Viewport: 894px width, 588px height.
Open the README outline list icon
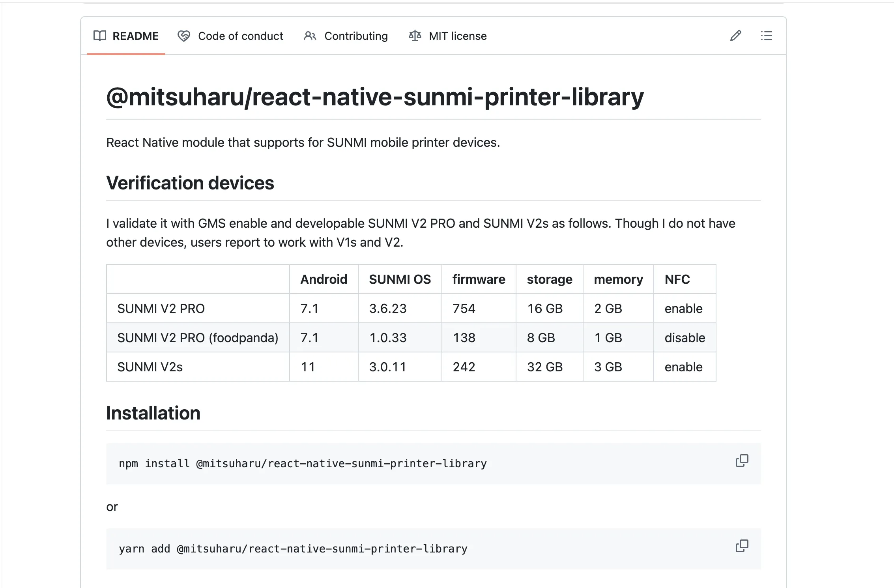pos(766,36)
